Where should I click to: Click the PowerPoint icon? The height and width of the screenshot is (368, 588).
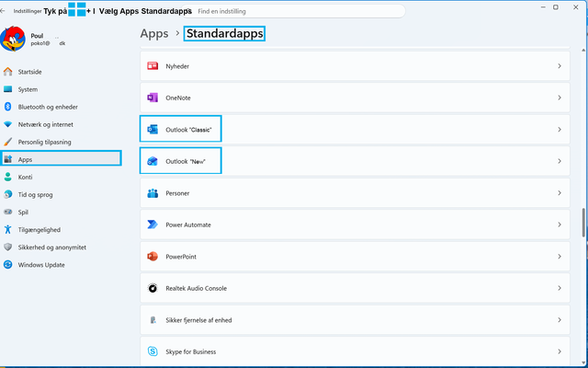click(153, 257)
